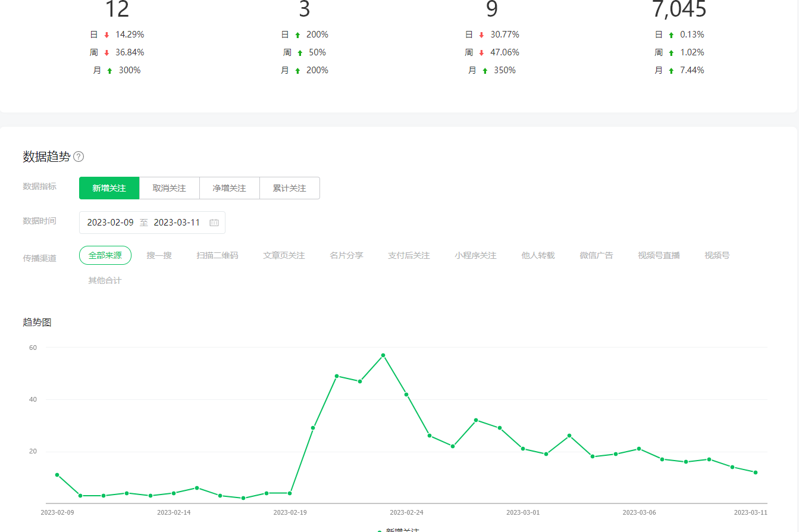Filter by 小程序关注 channel
This screenshot has height=532, width=799.
(476, 255)
